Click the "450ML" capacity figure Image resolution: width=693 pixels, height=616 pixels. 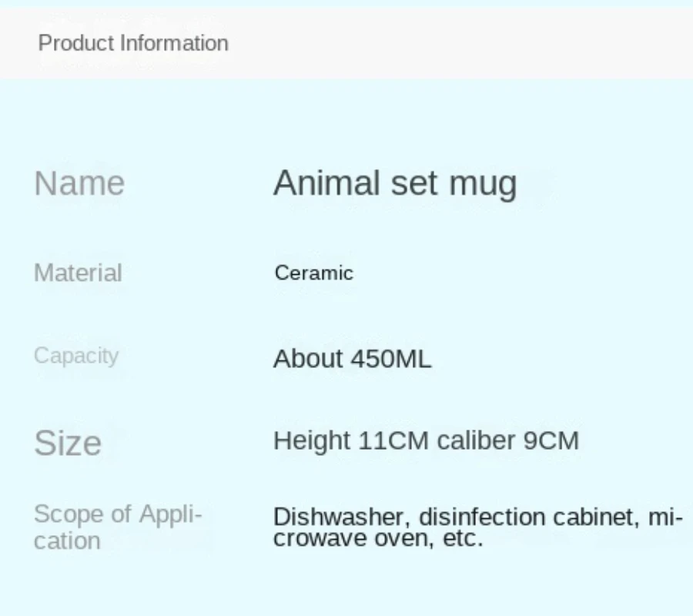(x=391, y=359)
